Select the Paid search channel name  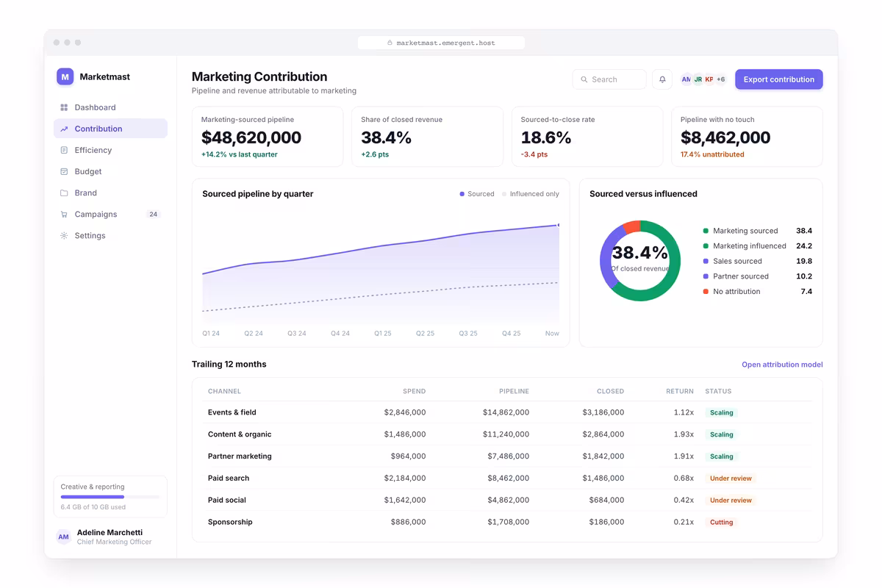[x=229, y=478]
